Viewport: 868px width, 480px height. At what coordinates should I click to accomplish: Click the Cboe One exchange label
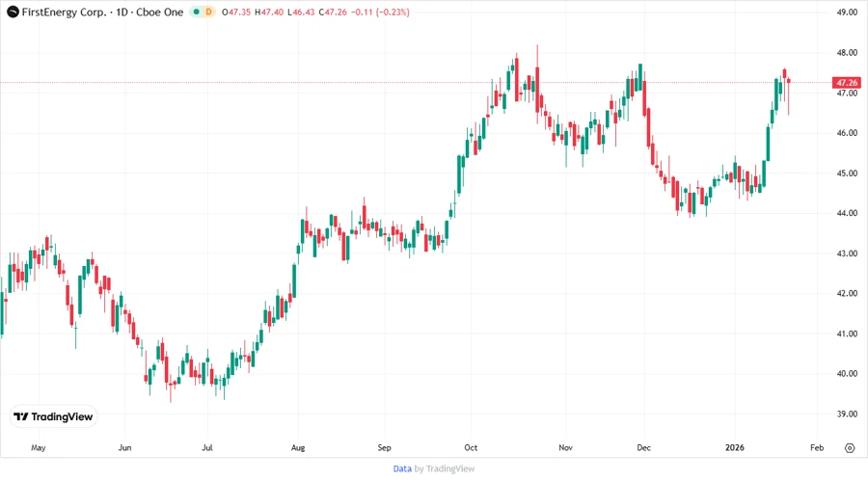[159, 12]
